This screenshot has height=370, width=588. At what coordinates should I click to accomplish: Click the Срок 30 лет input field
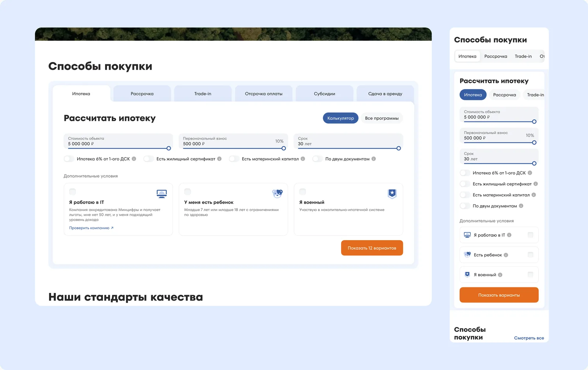(348, 142)
